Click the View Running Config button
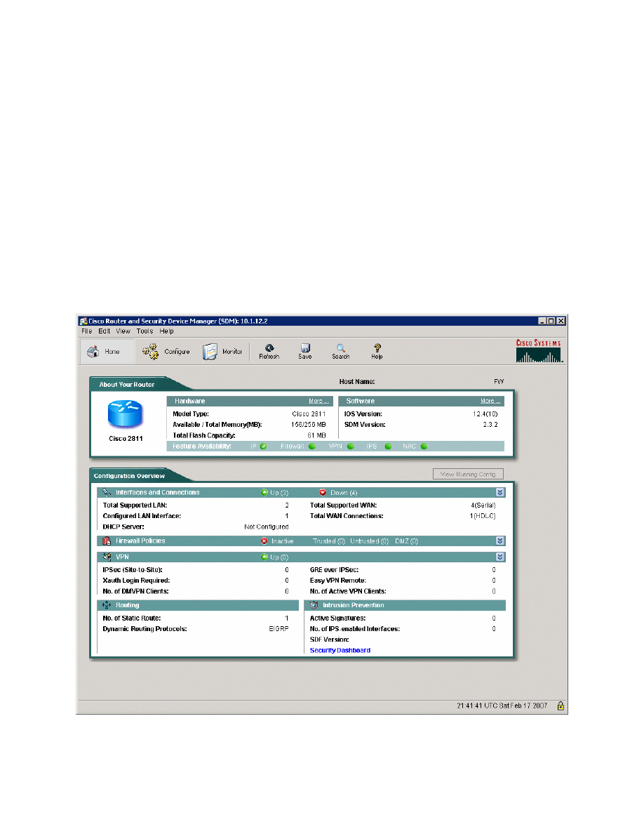Image resolution: width=644 pixels, height=834 pixels. point(468,474)
